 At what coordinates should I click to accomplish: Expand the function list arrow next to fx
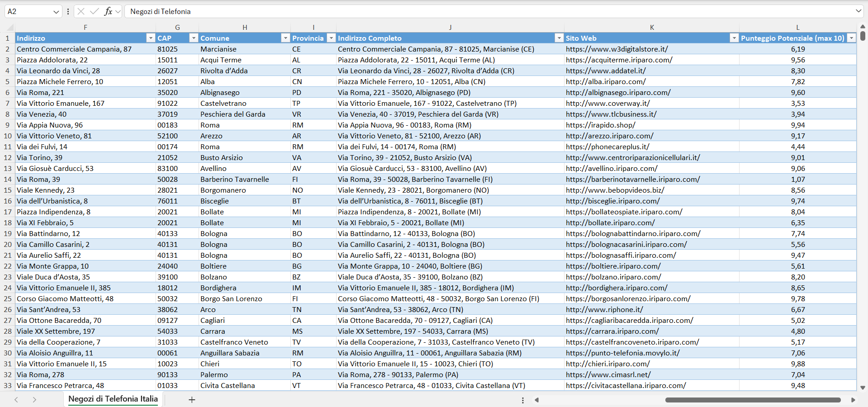point(118,12)
